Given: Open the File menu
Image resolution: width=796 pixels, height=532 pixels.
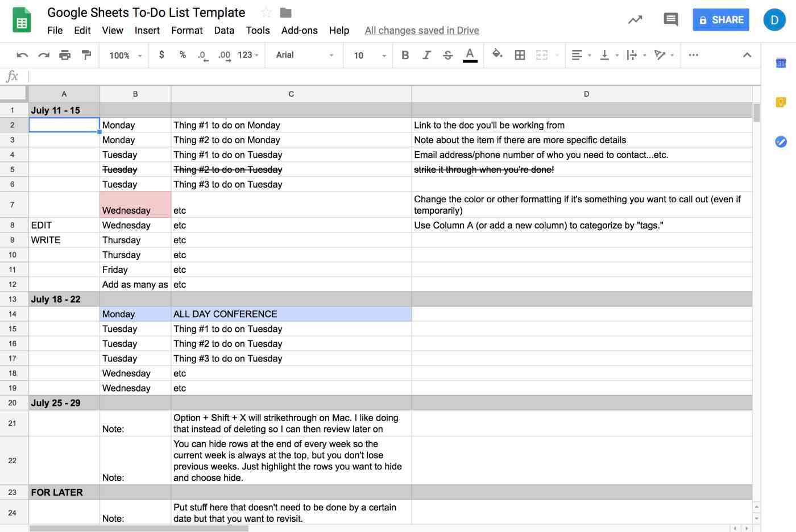Looking at the screenshot, I should point(55,30).
